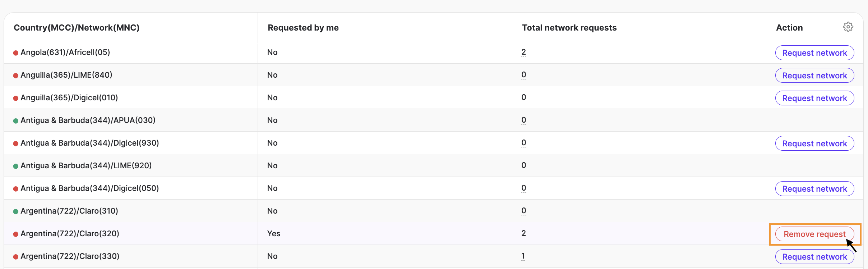Click total requests count for Argentina Claro(320)
Viewport: 868px width, 269px height.
tap(523, 233)
